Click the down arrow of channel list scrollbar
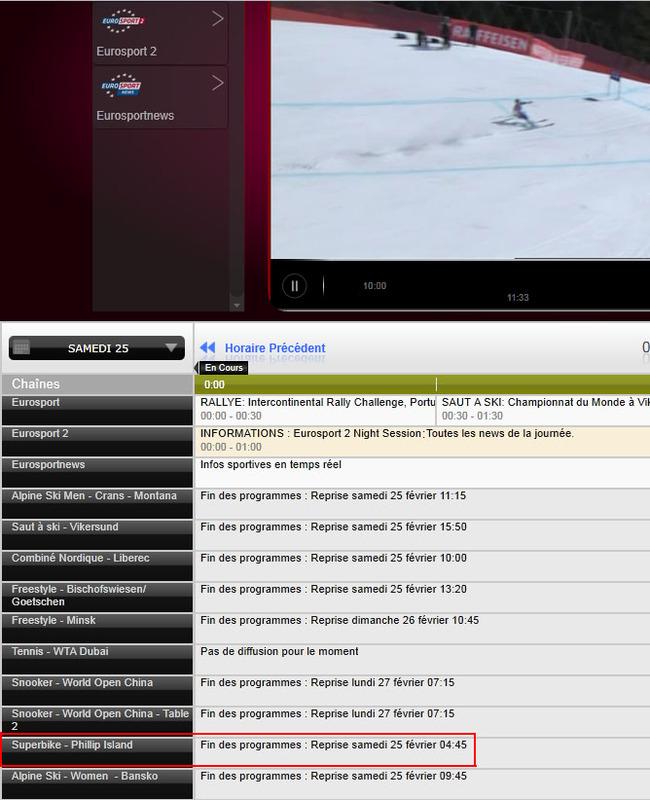This screenshot has height=800, width=650. [236, 305]
